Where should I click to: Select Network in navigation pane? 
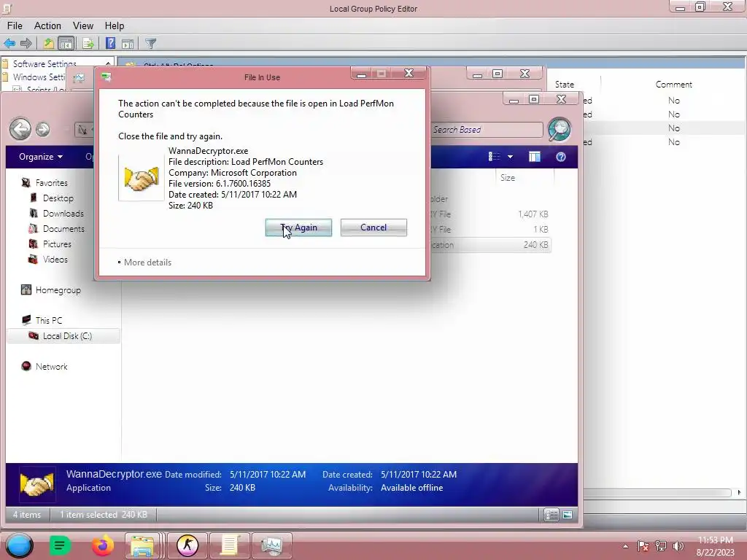click(x=52, y=366)
